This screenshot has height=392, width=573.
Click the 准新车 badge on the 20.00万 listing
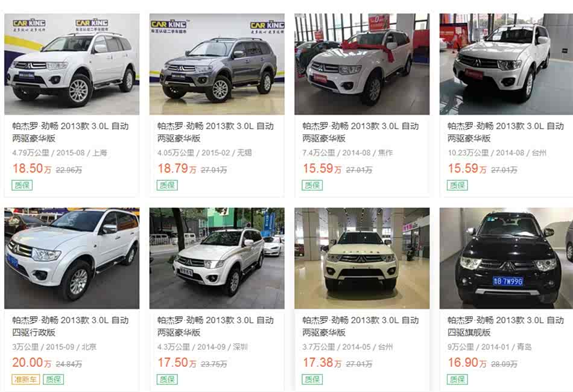click(x=25, y=379)
